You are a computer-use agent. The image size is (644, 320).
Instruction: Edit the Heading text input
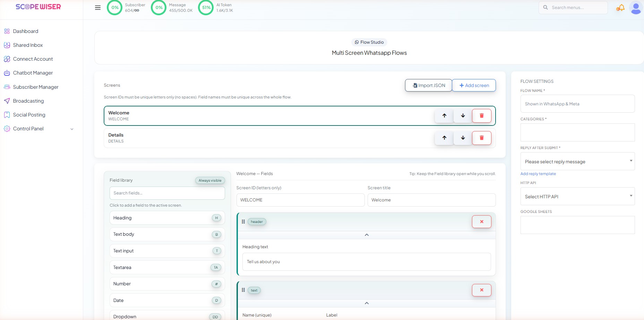pyautogui.click(x=367, y=262)
